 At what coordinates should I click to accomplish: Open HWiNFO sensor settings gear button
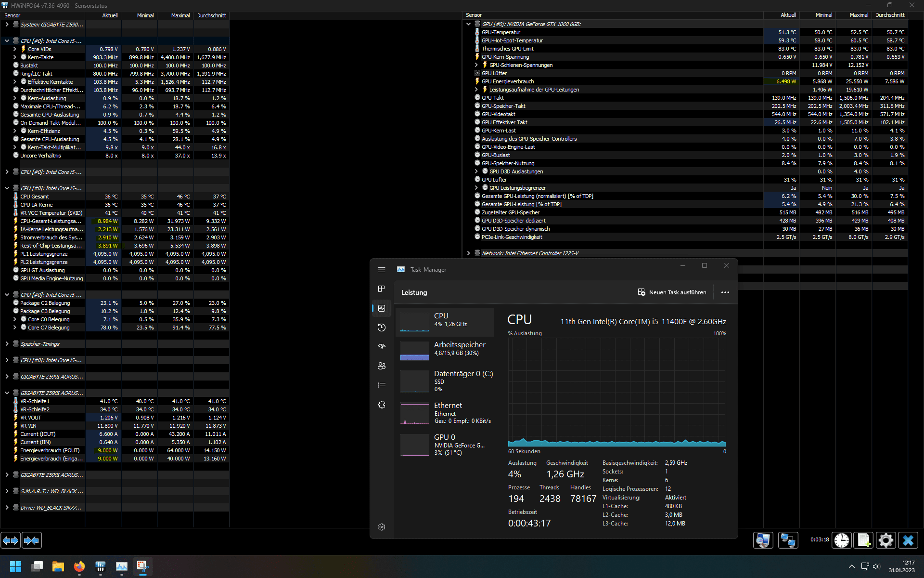pyautogui.click(x=885, y=540)
